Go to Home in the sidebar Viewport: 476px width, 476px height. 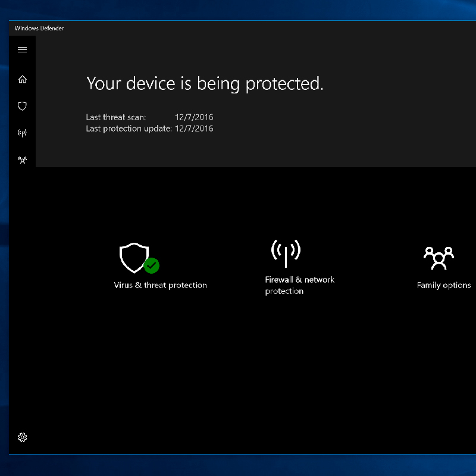pyautogui.click(x=23, y=79)
